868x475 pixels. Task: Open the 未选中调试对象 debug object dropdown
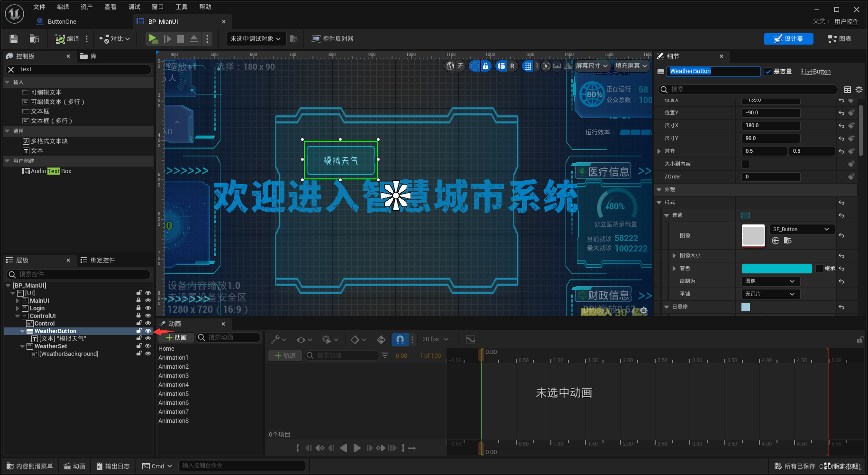(x=256, y=39)
